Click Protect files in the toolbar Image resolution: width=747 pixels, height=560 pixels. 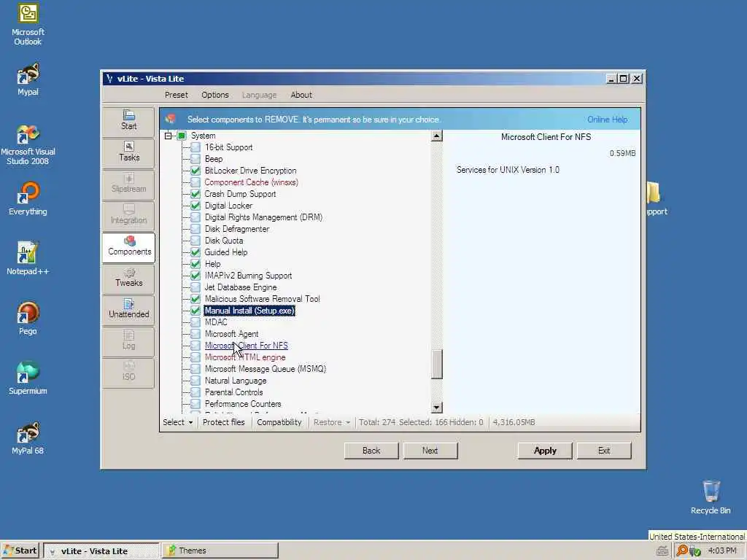pos(223,422)
